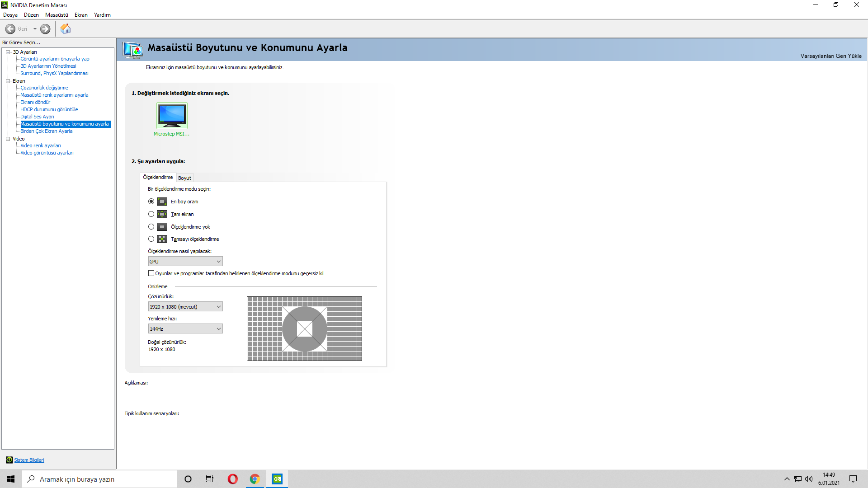The width and height of the screenshot is (868, 488).
Task: Select the Microstep MSI monitor icon
Action: pos(172,116)
